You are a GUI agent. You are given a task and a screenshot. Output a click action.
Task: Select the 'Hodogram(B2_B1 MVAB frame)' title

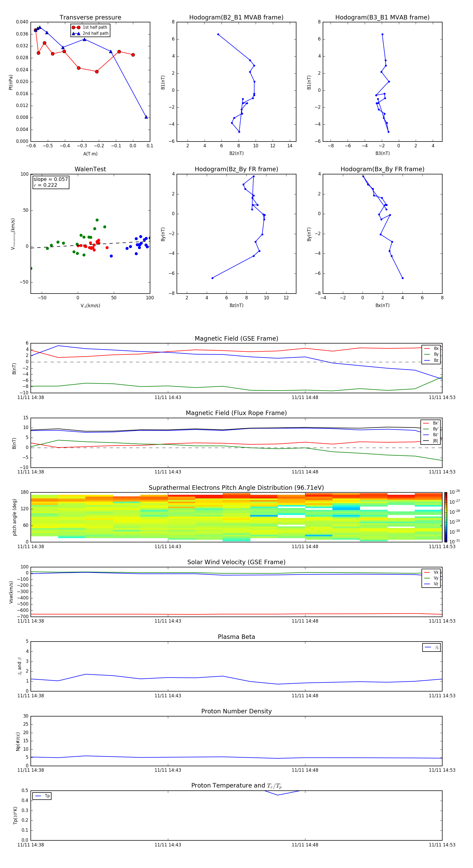(x=236, y=18)
